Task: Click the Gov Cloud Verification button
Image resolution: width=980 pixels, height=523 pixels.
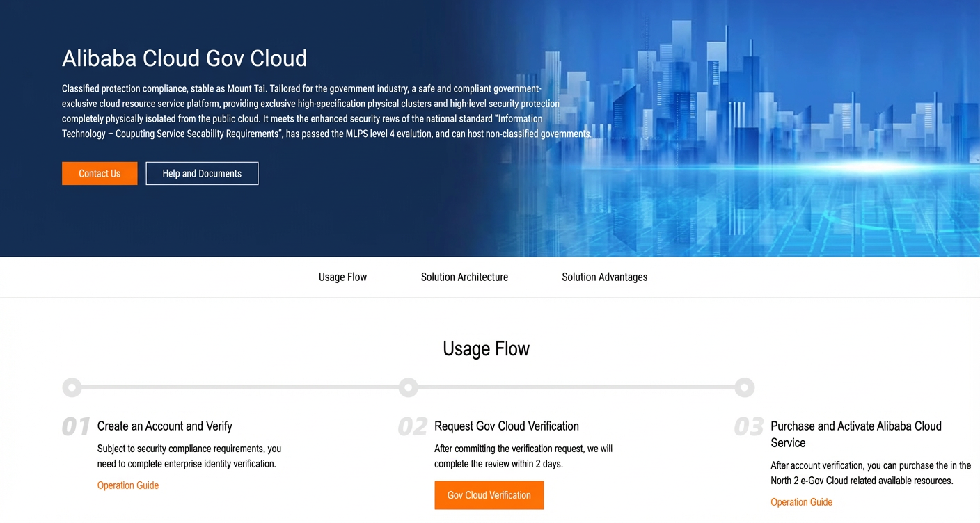Action: pyautogui.click(x=489, y=495)
